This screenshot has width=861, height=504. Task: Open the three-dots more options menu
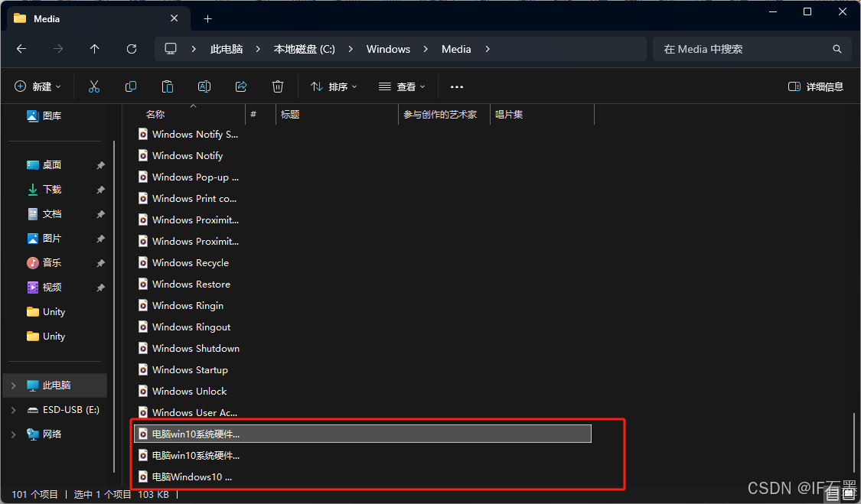coord(457,86)
